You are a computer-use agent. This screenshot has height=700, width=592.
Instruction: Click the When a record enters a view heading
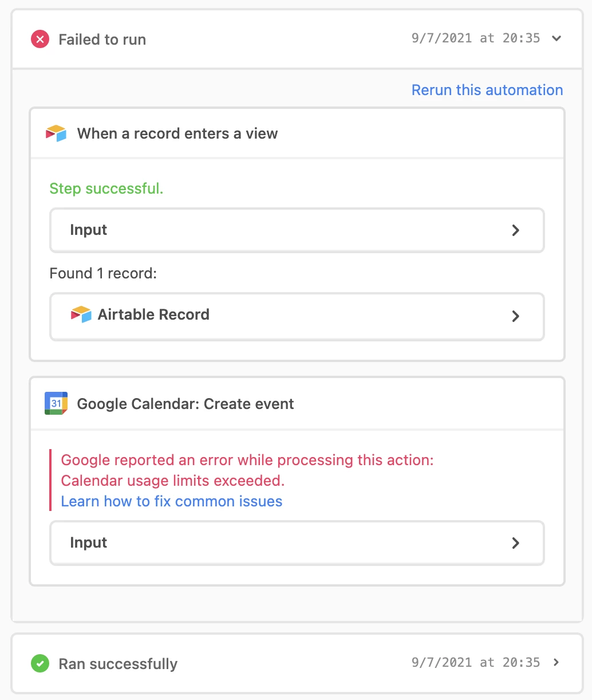177,133
